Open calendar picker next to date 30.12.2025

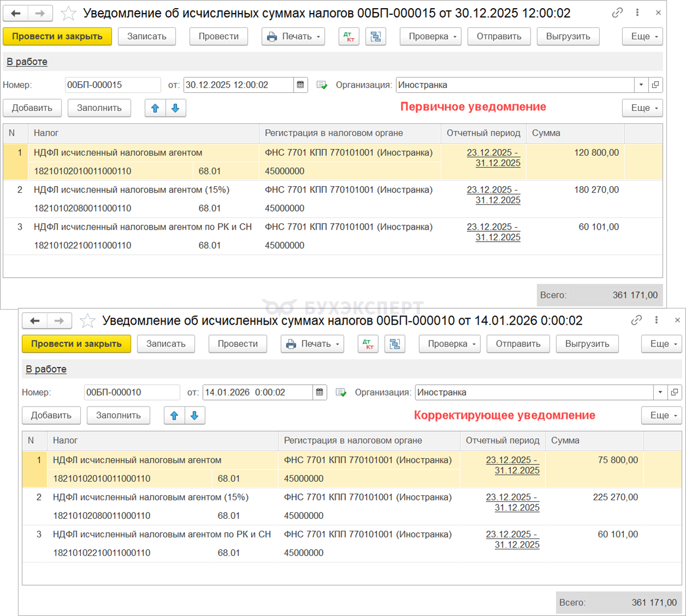pyautogui.click(x=300, y=85)
